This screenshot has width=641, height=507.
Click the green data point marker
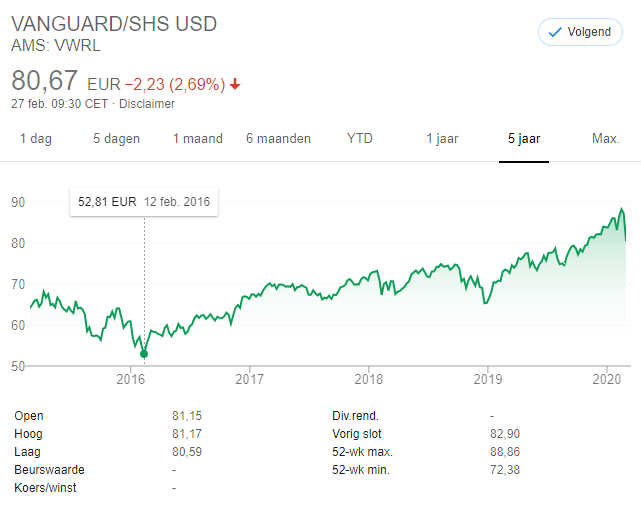[144, 353]
